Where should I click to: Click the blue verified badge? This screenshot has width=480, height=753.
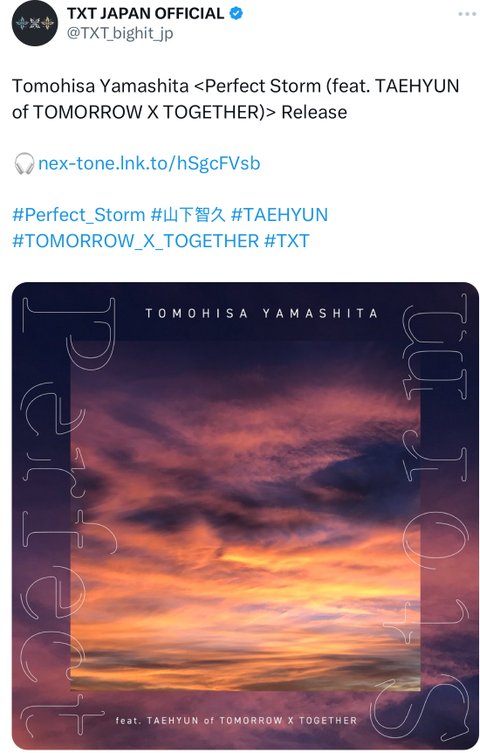236,13
